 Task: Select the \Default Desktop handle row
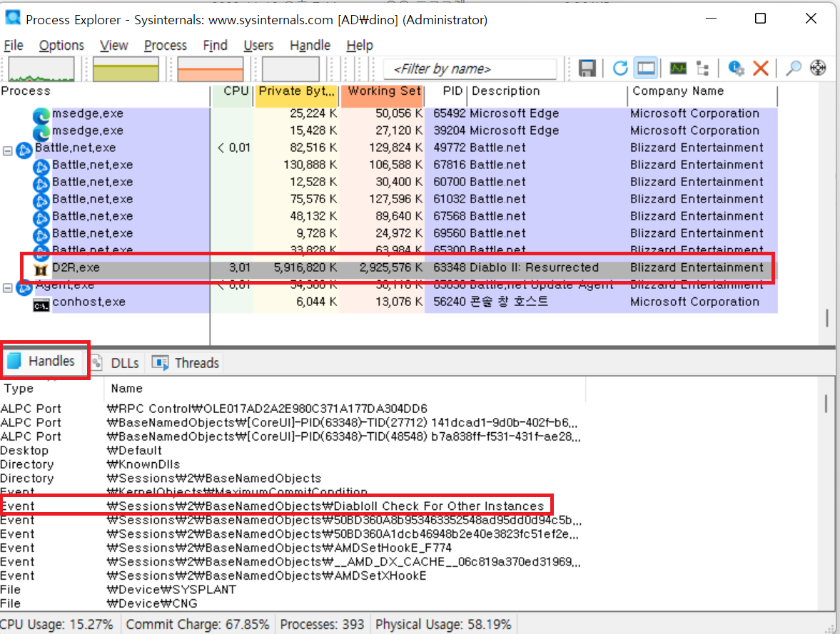click(292, 450)
